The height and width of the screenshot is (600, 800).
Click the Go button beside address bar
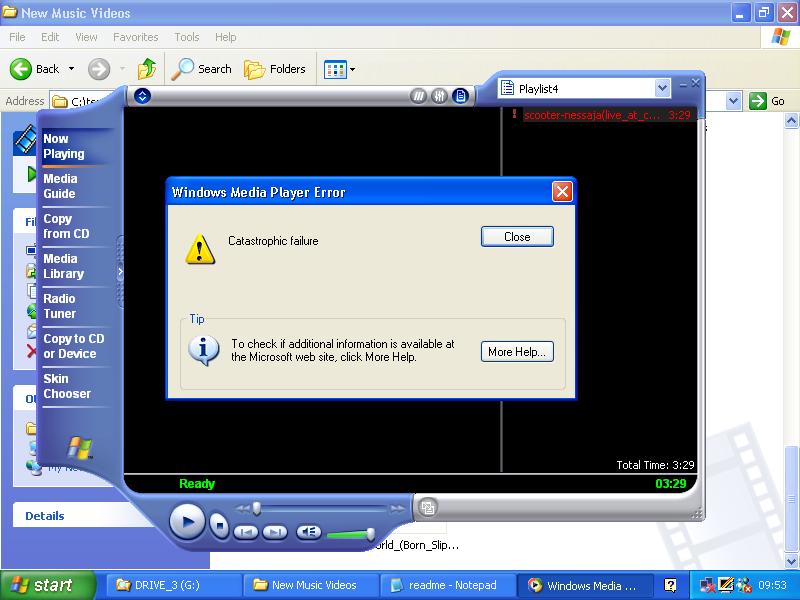coord(767,101)
